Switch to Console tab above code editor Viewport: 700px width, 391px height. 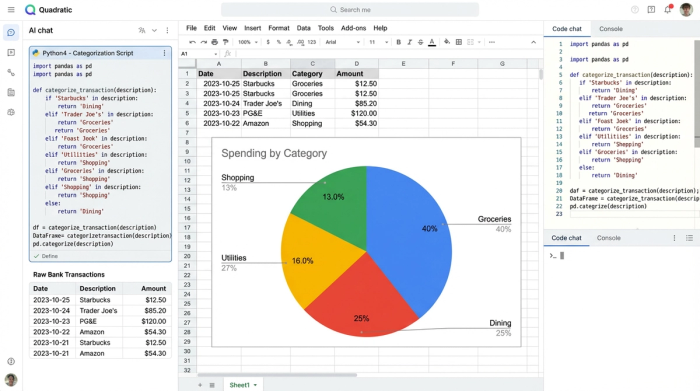coord(611,29)
